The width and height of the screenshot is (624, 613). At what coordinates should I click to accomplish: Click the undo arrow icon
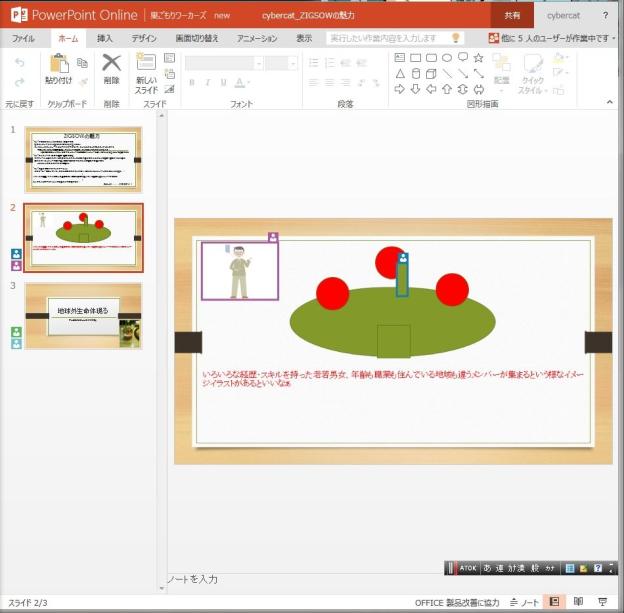[19, 62]
